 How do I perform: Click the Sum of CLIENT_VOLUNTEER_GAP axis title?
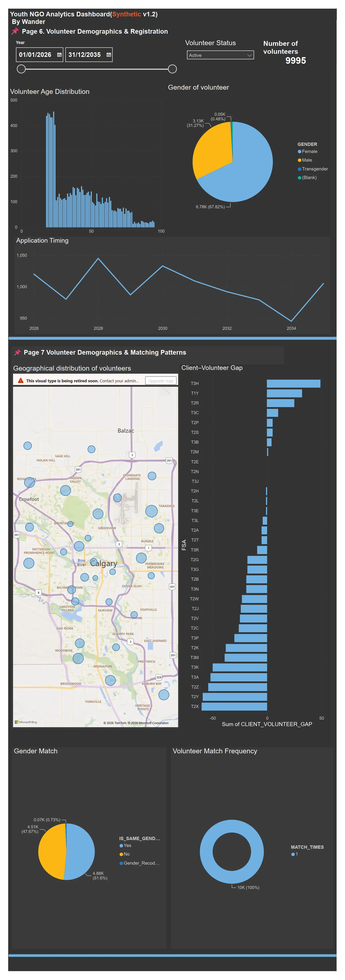pos(267,724)
